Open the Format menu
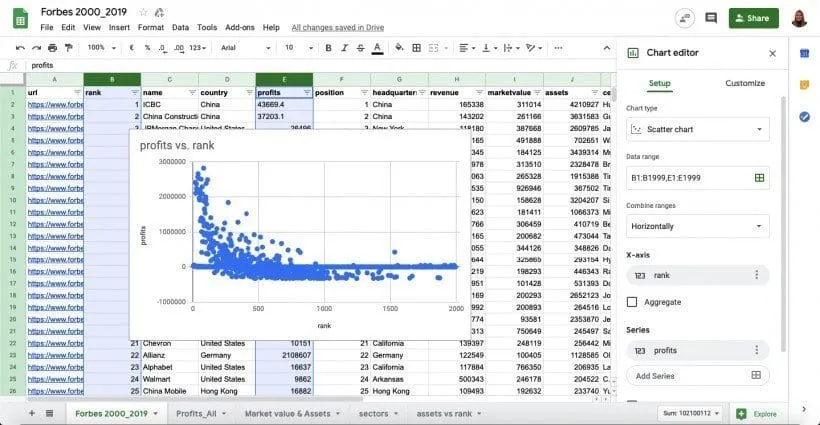 pyautogui.click(x=151, y=27)
